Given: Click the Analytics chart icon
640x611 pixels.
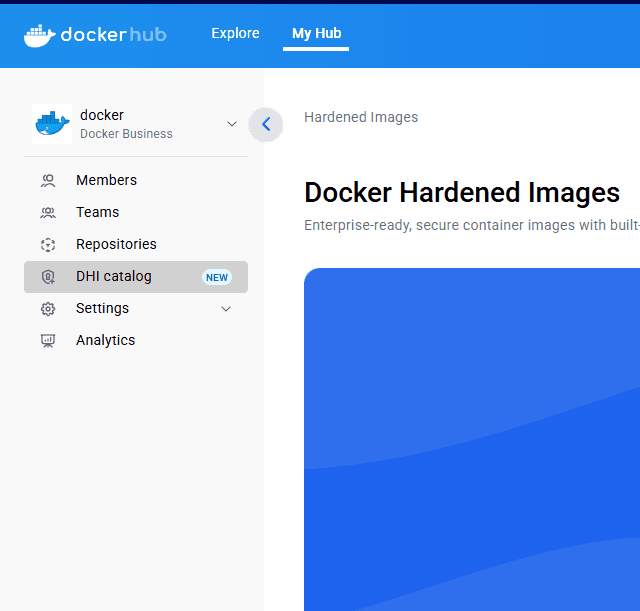Looking at the screenshot, I should pyautogui.click(x=48, y=341).
